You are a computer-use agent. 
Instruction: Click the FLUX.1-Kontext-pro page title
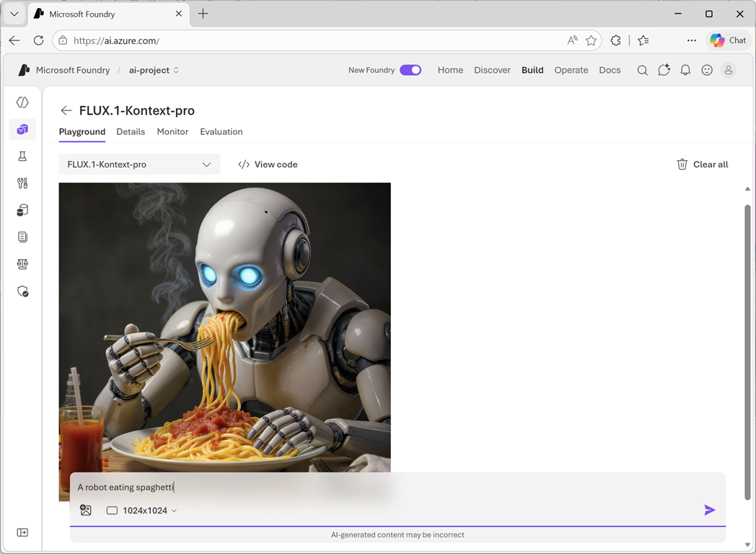[x=137, y=110]
